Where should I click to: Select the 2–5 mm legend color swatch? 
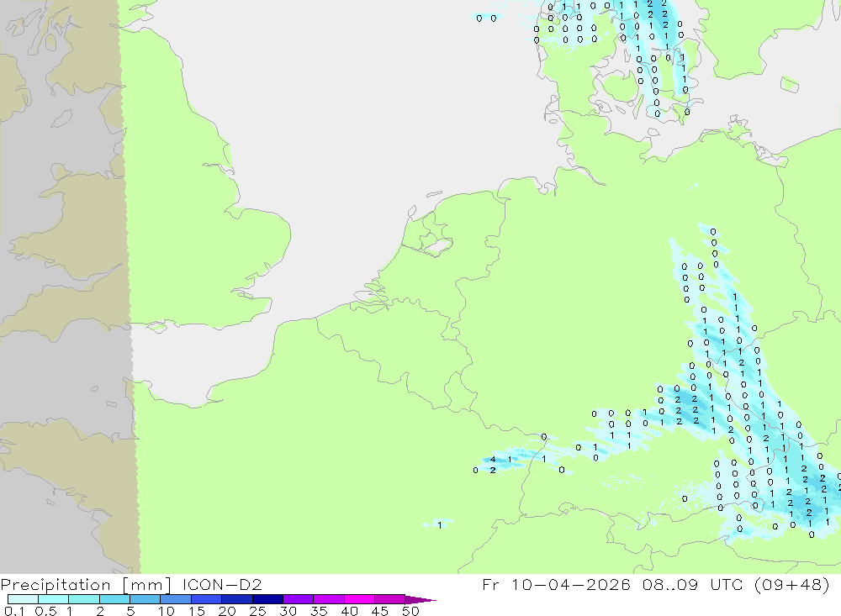click(114, 599)
